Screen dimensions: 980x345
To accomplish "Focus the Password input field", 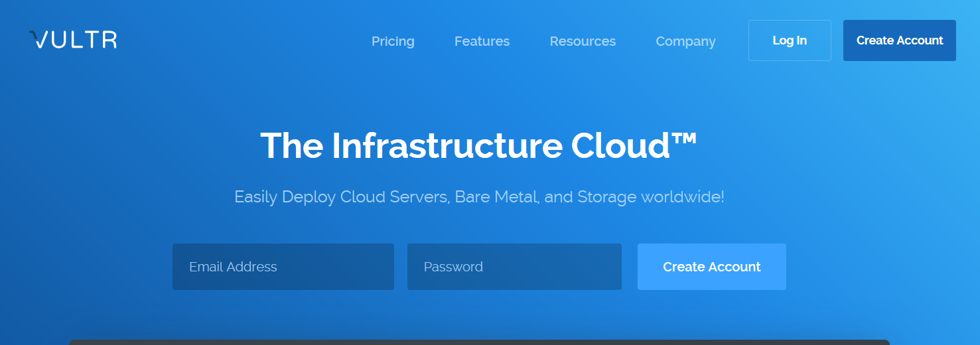I will click(x=514, y=267).
